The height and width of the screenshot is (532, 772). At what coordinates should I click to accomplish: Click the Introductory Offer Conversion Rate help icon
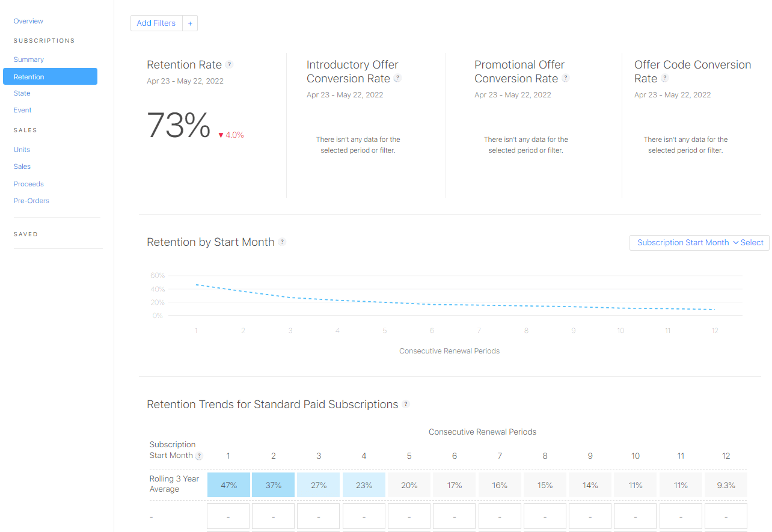point(397,78)
